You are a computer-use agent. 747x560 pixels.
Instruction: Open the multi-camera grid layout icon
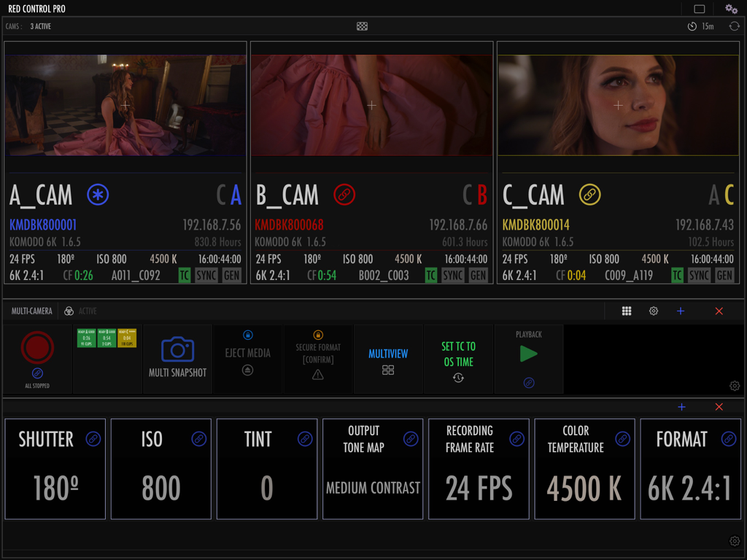(627, 311)
